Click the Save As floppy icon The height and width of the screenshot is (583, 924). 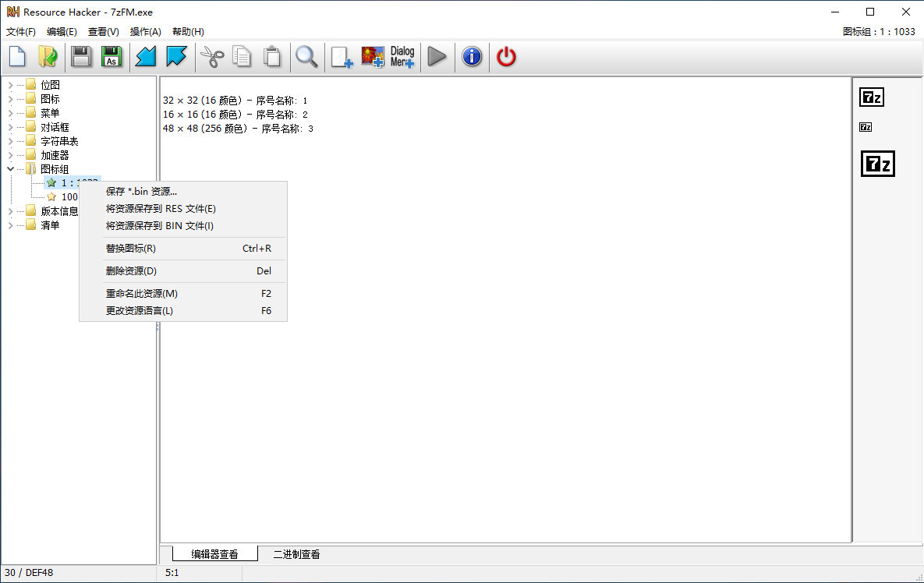coord(112,57)
